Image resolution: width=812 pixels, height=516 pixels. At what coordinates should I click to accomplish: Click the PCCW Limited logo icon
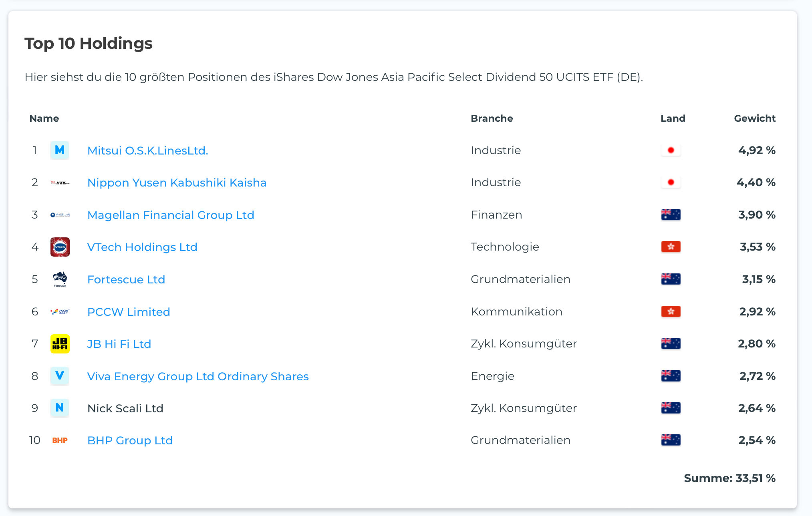click(x=60, y=311)
